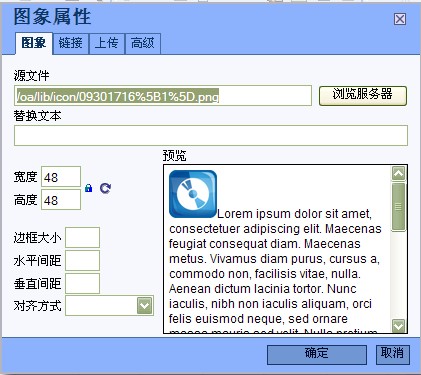The height and width of the screenshot is (375, 421).
Task: Open the 上传 tab
Action: coord(107,43)
